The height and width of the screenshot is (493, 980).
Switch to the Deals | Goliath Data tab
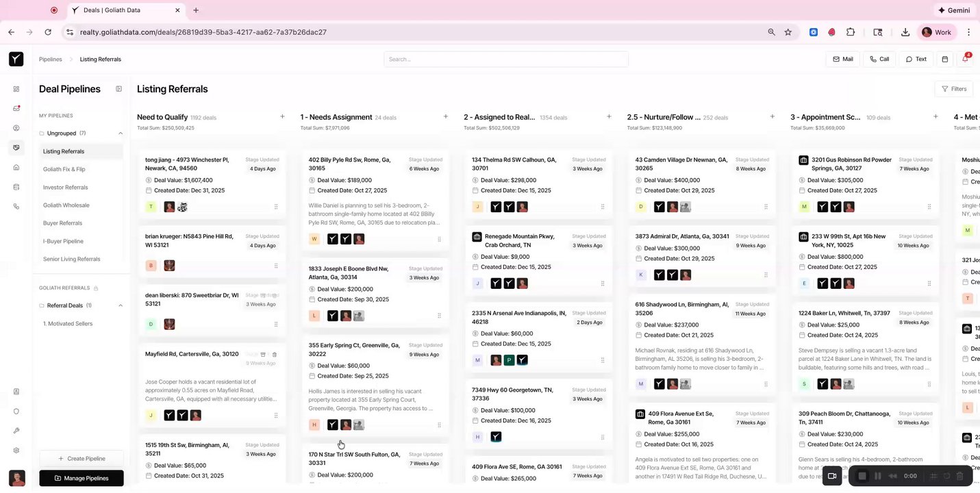[x=127, y=10]
